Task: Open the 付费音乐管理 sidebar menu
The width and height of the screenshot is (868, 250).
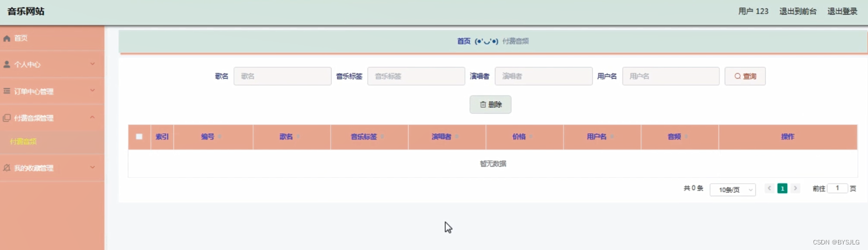Action: [52, 118]
